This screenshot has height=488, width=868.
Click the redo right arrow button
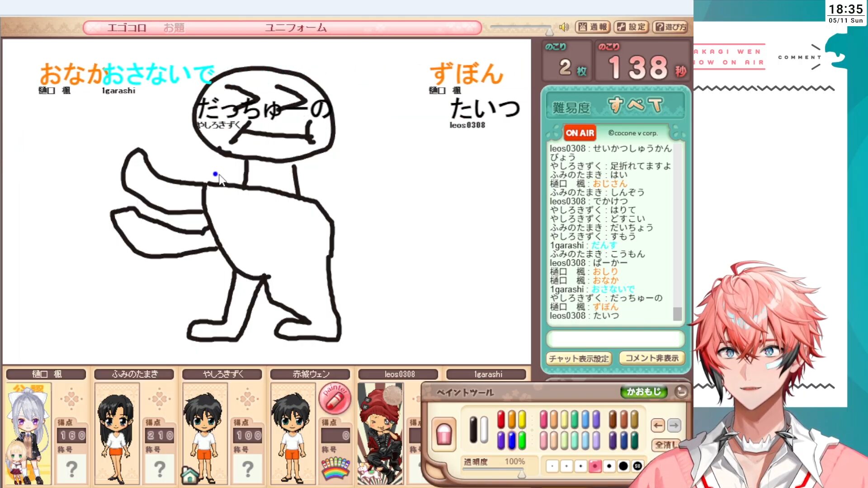[x=674, y=425]
